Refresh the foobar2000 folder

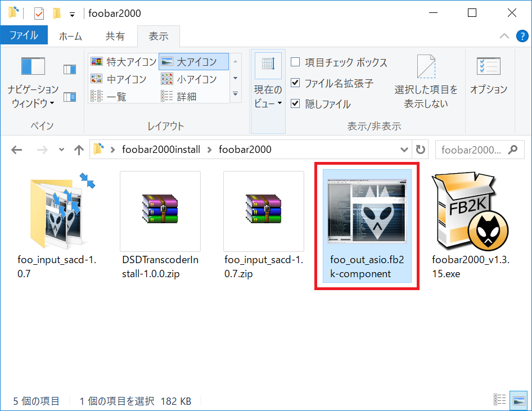(x=421, y=150)
